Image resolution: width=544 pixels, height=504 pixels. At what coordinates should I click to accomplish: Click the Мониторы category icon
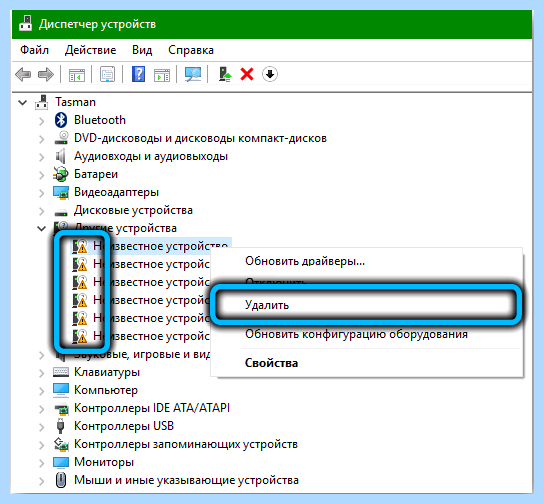coord(61,462)
